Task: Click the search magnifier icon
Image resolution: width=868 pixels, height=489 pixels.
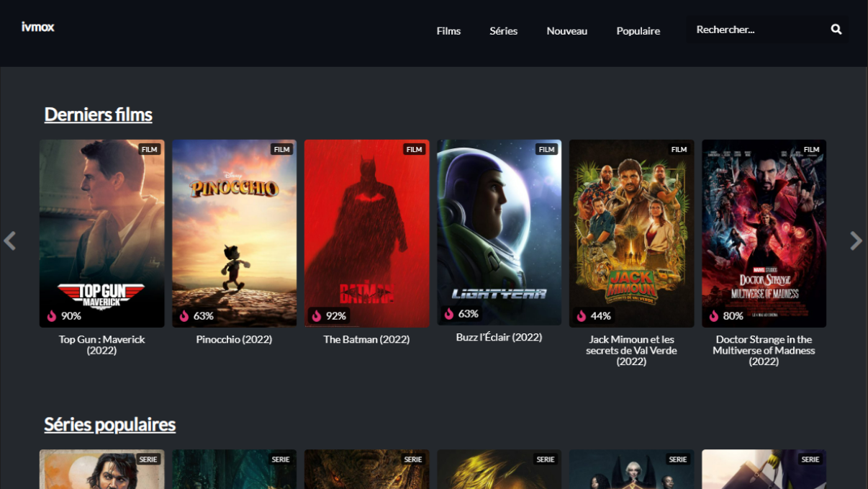Action: (836, 30)
